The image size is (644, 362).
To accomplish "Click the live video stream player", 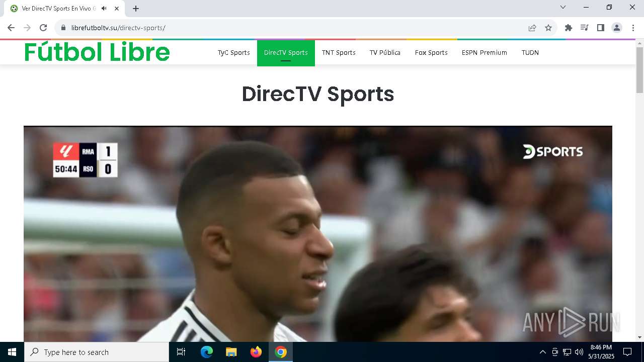I will click(x=318, y=234).
